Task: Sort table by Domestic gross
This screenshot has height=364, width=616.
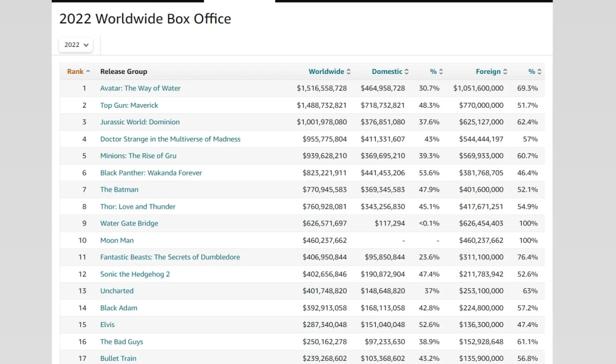Action: [389, 71]
